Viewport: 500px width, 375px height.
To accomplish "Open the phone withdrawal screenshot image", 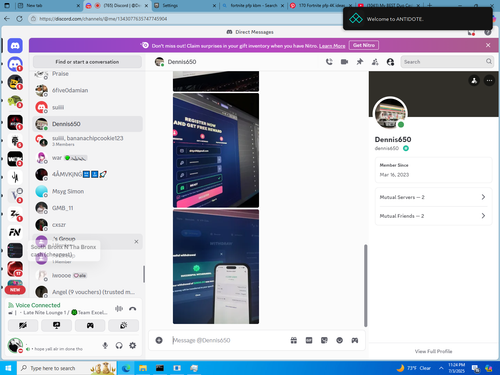I will tap(216, 267).
